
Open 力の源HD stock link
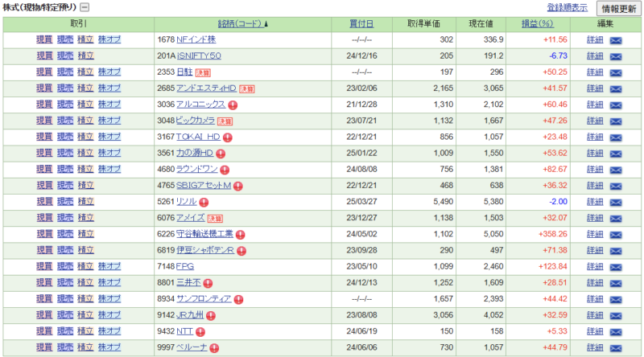[x=195, y=153]
